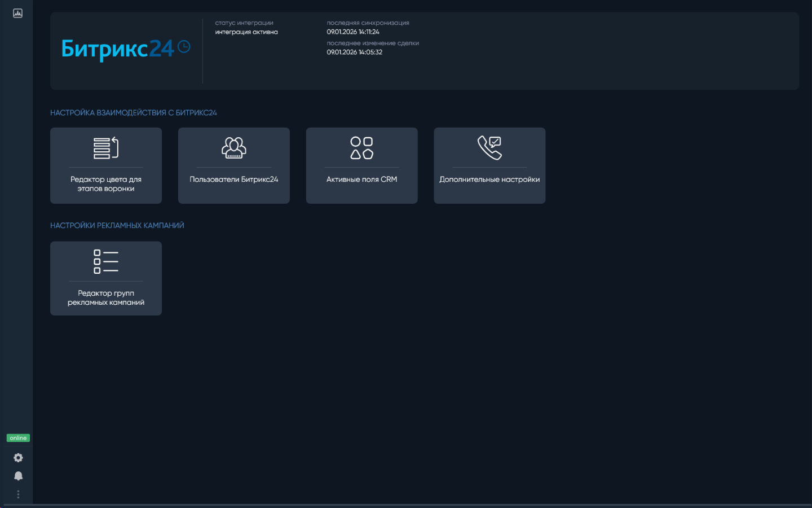Click the last sync timestamp 09.01.2026 14:11:24
Viewport: 812px width, 508px height.
pyautogui.click(x=353, y=32)
